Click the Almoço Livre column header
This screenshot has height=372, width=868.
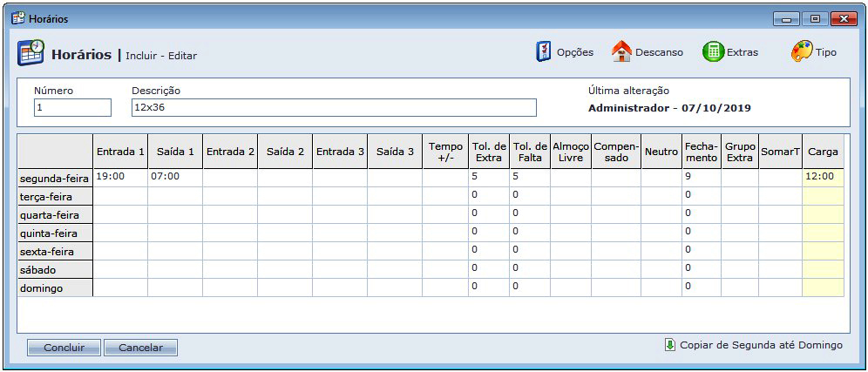tap(571, 152)
